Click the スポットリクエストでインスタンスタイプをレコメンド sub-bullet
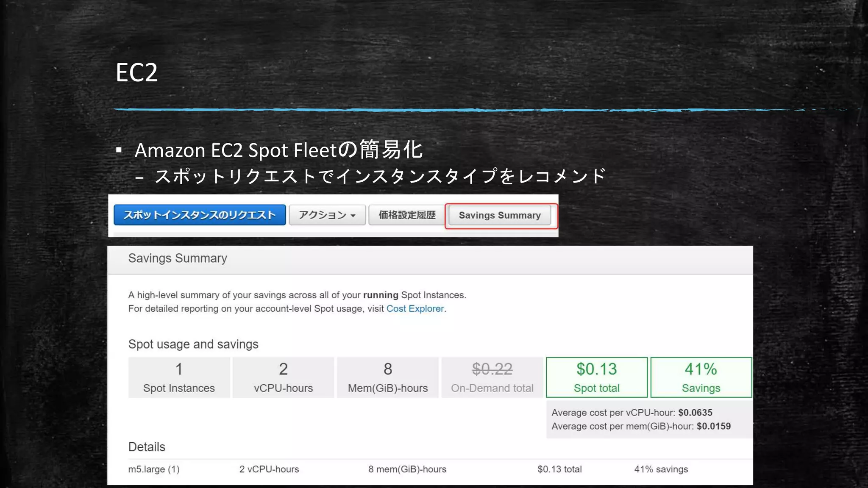 click(380, 176)
